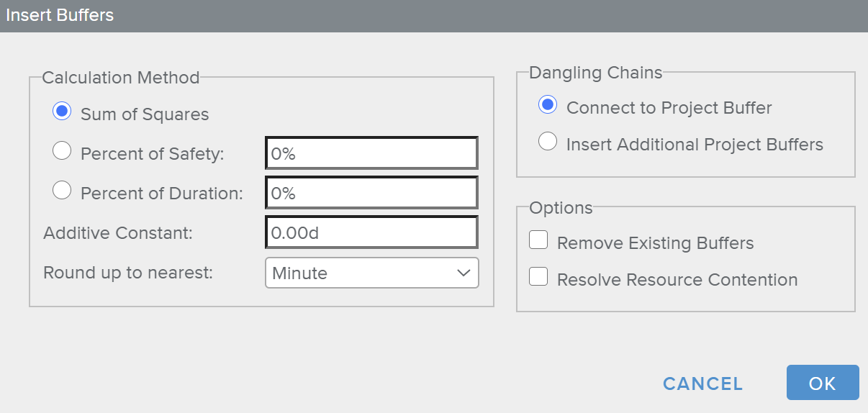Open the Round up to nearest dropdown
Viewport: 868px width, 413px height.
point(371,273)
